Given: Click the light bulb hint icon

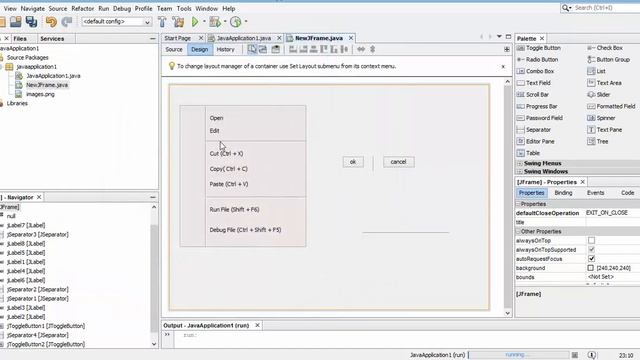Looking at the screenshot, I should [172, 66].
